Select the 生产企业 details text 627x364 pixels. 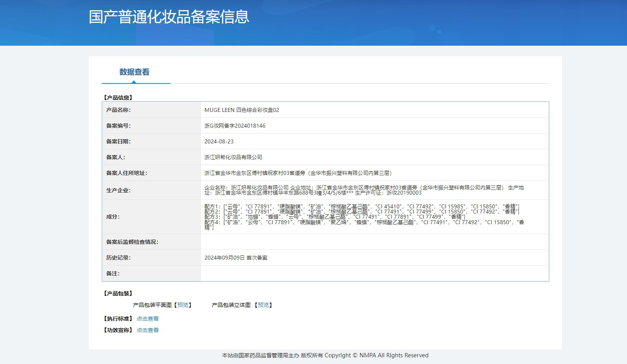(364, 190)
